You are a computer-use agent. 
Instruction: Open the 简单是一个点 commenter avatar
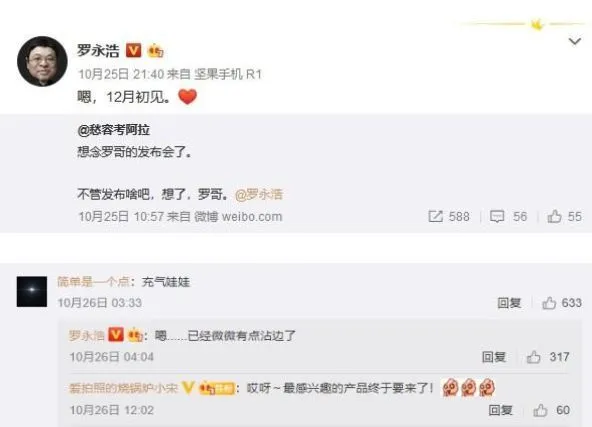[x=32, y=291]
